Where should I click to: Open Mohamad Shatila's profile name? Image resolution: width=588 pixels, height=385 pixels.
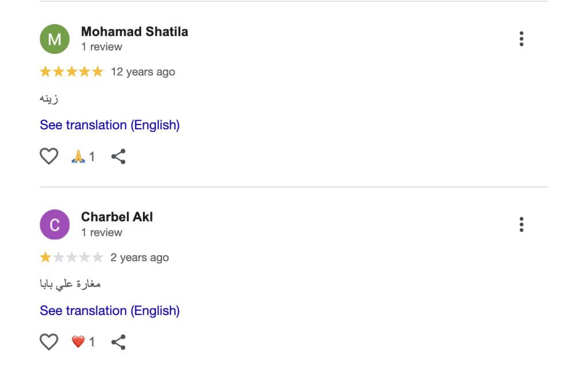[x=134, y=32]
